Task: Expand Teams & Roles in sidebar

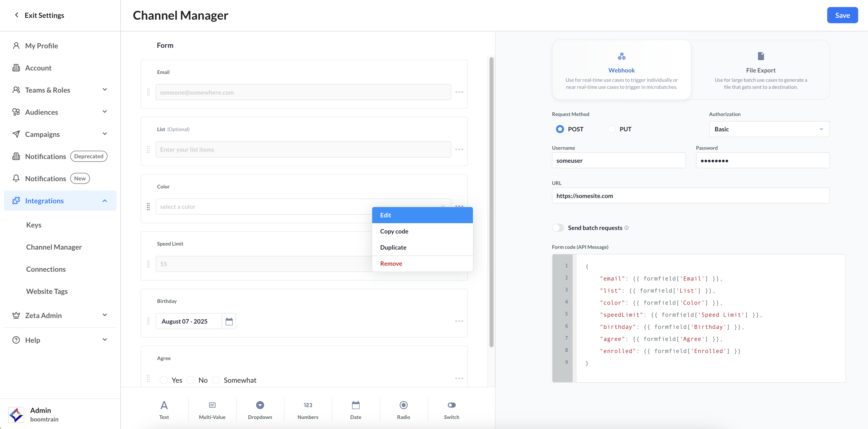Action: tap(105, 90)
